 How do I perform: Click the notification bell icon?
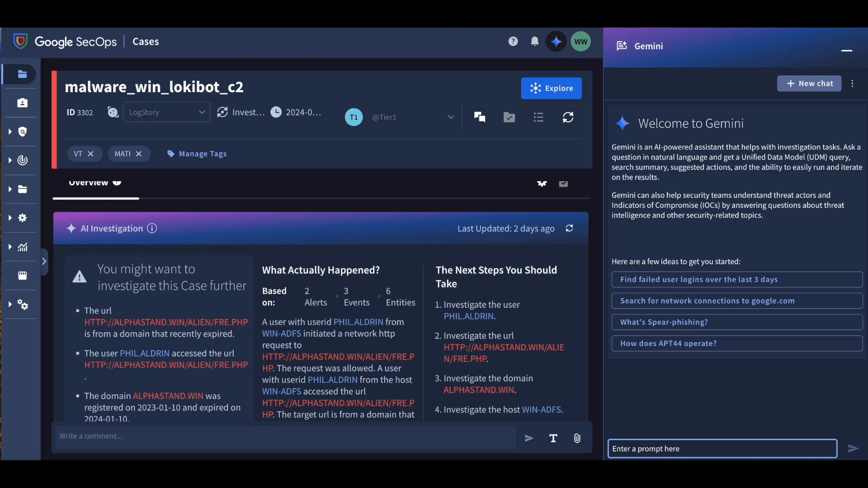(x=534, y=41)
